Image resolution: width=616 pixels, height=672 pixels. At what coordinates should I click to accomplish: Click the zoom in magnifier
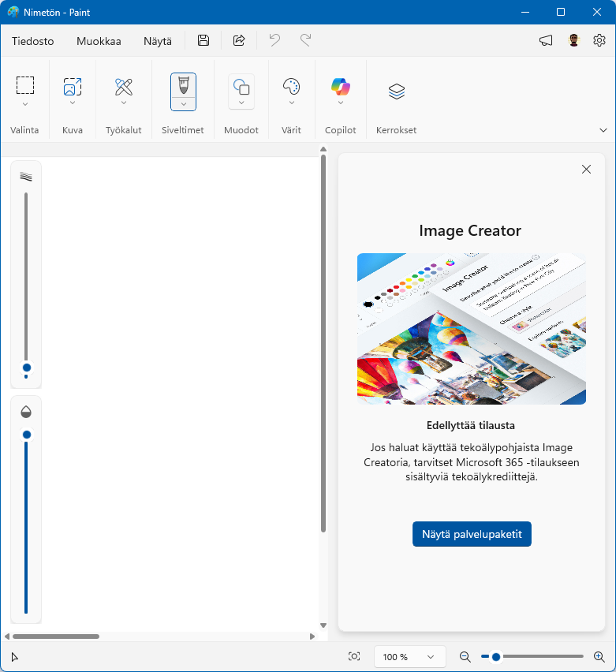pyautogui.click(x=599, y=656)
